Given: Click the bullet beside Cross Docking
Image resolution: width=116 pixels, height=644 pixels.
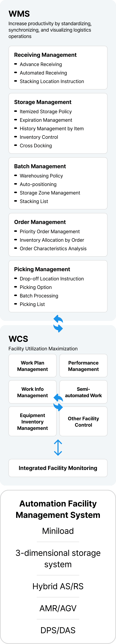Looking at the screenshot, I should pos(16,146).
